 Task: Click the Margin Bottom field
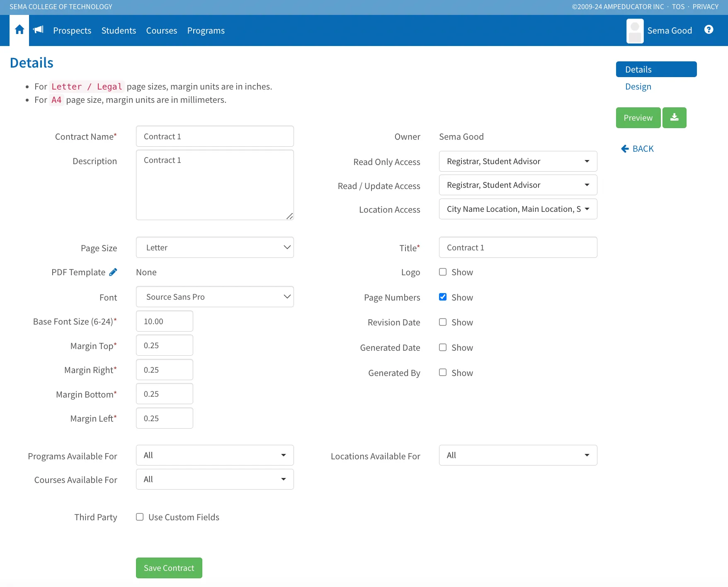click(x=164, y=394)
